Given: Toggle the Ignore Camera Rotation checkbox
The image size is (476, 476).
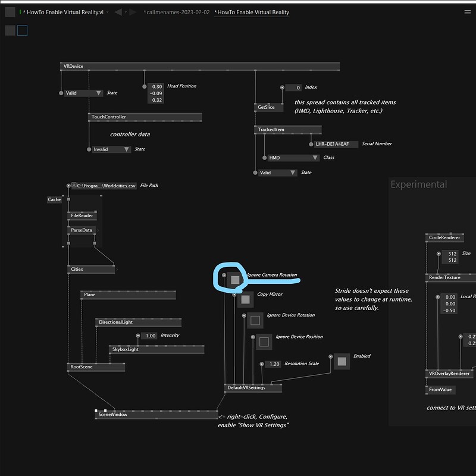Looking at the screenshot, I should point(235,280).
